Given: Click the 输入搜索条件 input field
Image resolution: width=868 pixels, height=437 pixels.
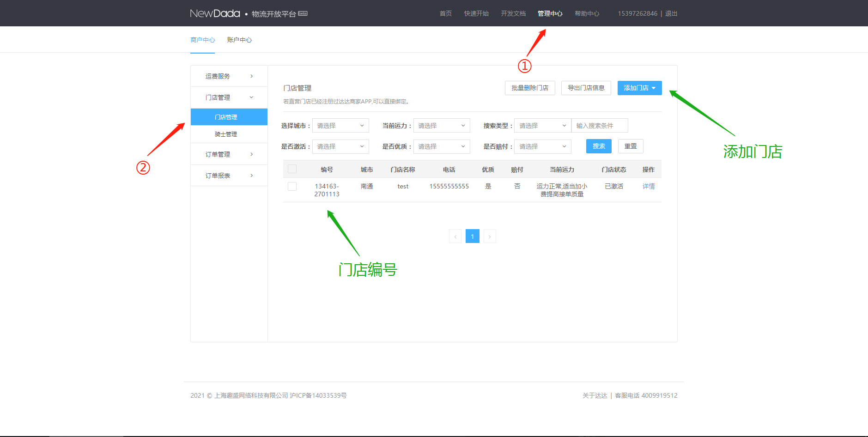Looking at the screenshot, I should pos(600,126).
